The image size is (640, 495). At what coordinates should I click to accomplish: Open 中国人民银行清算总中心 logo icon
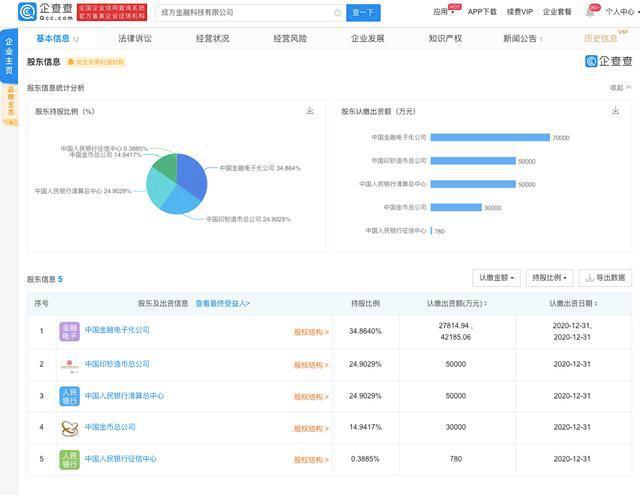pyautogui.click(x=69, y=396)
